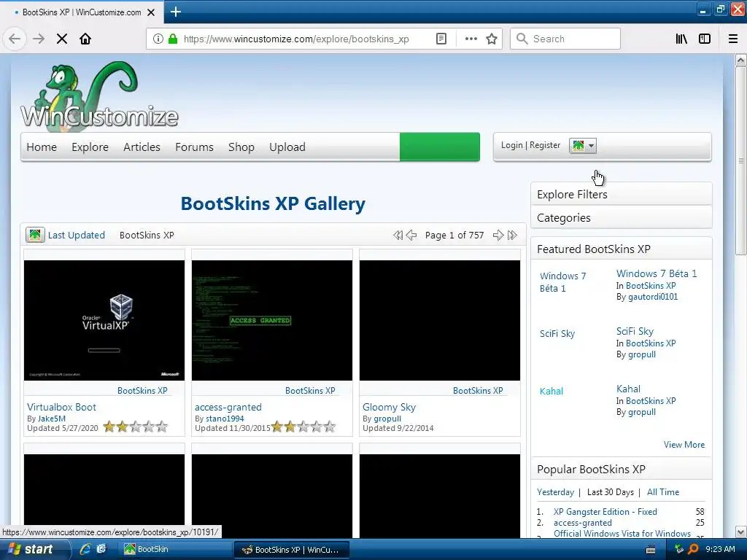Bookmark this page with the star icon
747x560 pixels.
click(492, 39)
